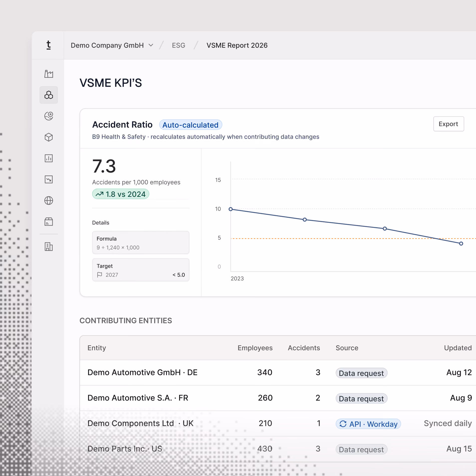Click the Accidents column header

pos(304,348)
